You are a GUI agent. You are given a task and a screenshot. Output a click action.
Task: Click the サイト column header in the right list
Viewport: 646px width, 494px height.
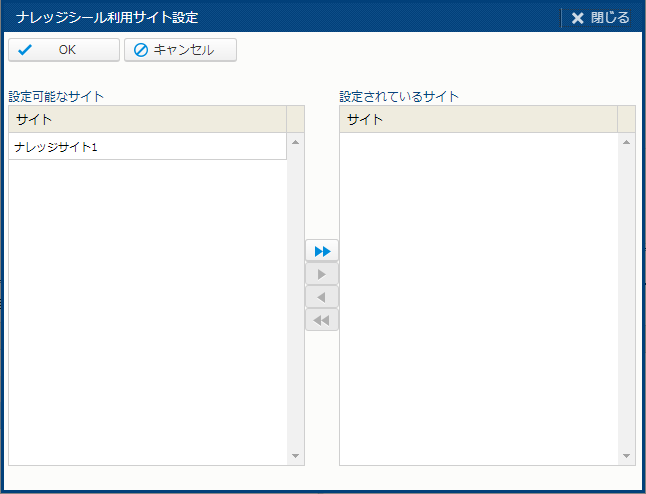point(478,120)
